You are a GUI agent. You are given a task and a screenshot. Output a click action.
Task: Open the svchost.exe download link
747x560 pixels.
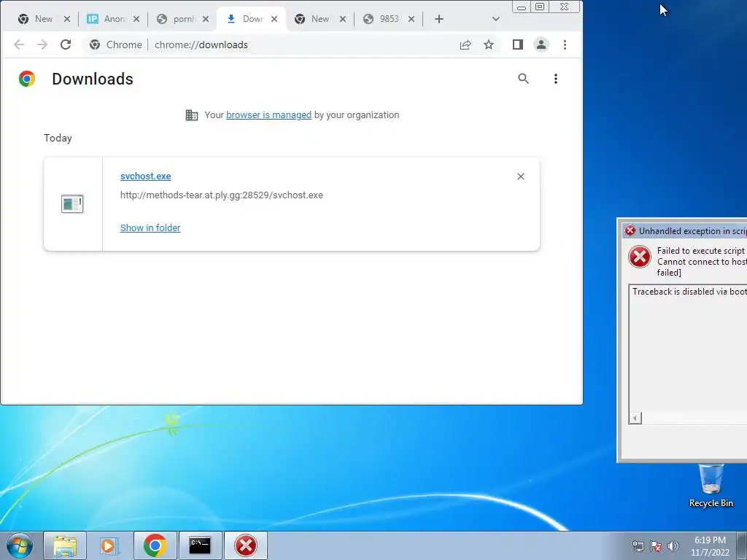point(146,176)
